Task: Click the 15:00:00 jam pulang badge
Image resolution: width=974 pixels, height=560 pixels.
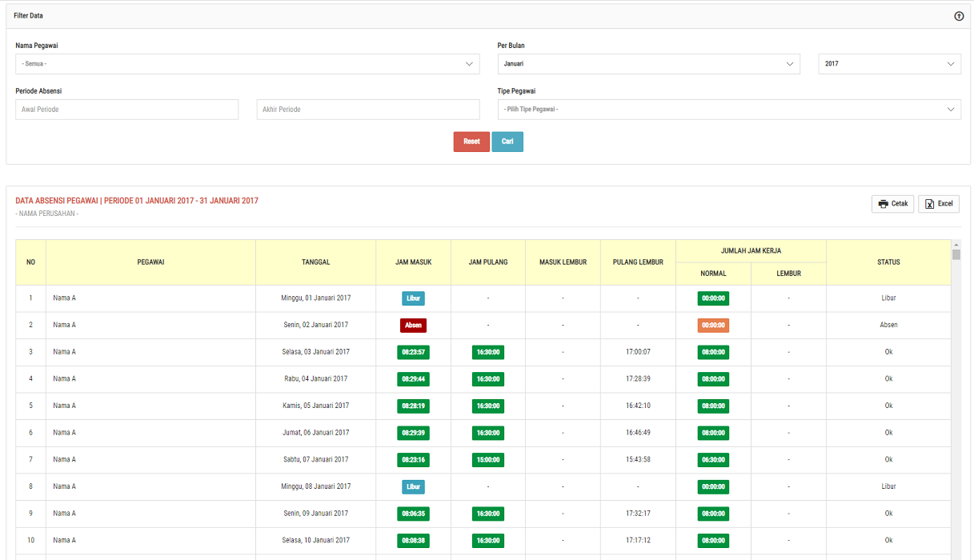Action: point(488,460)
